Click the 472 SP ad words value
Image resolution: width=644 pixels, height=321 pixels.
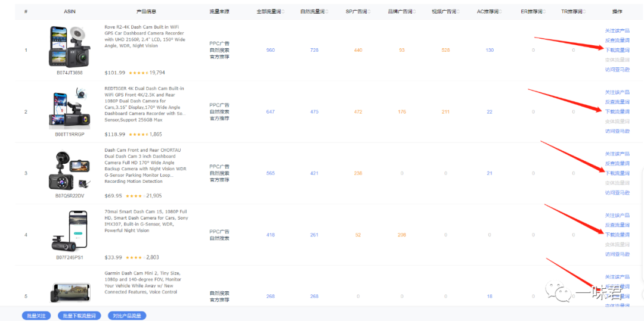click(x=358, y=111)
